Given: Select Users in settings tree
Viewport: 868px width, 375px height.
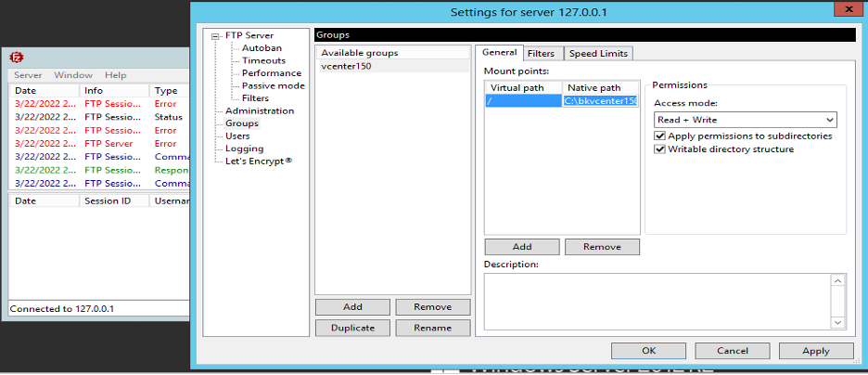Looking at the screenshot, I should [237, 136].
